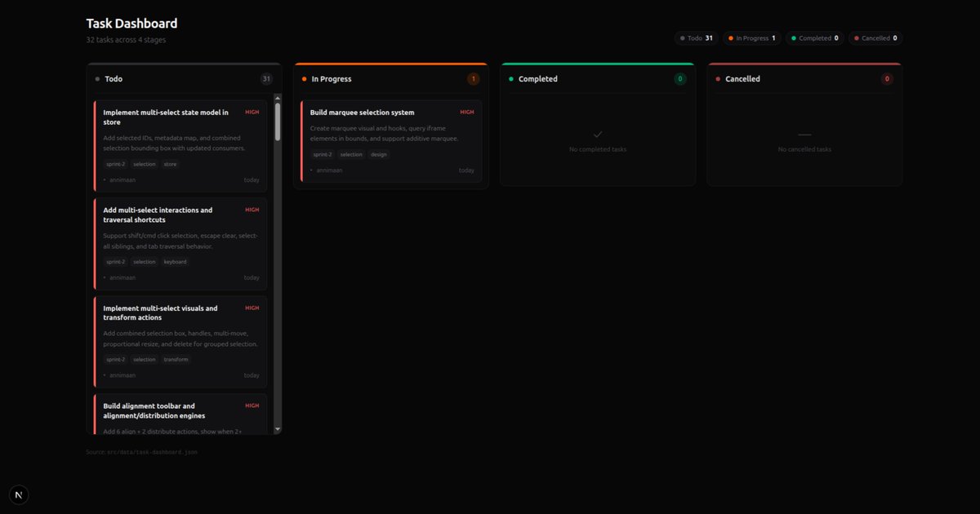
Task: Click the 'No cancelled tasks' message
Action: [x=804, y=149]
